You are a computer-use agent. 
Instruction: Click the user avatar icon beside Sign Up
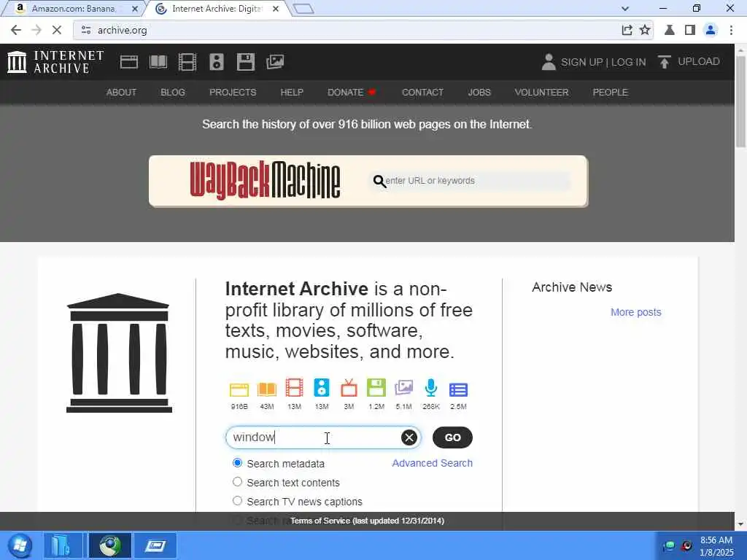tap(549, 62)
